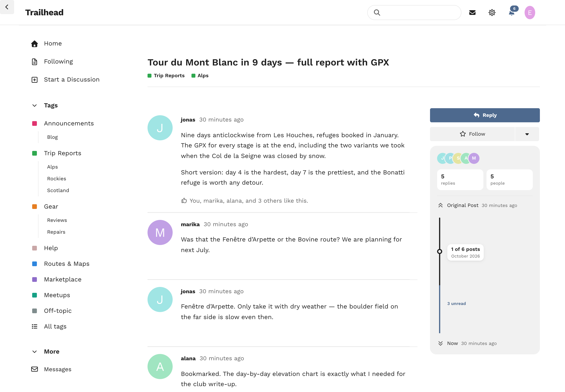Screen dimensions: 565x392
Task: Click the Home house icon
Action: coord(34,44)
